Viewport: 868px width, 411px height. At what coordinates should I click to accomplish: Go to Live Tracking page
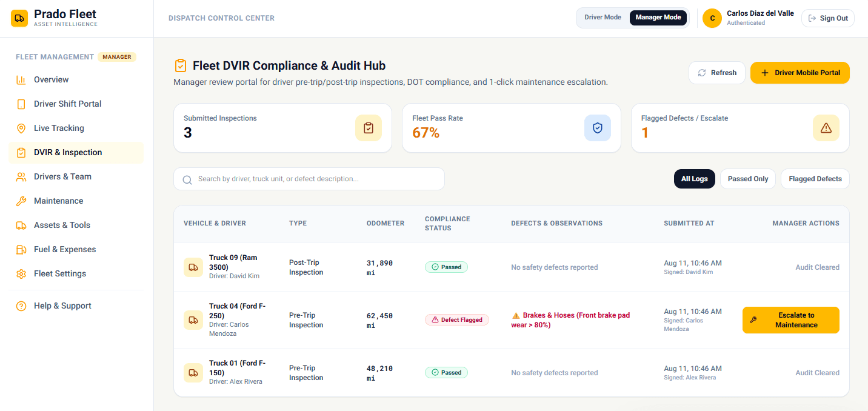tap(76, 129)
